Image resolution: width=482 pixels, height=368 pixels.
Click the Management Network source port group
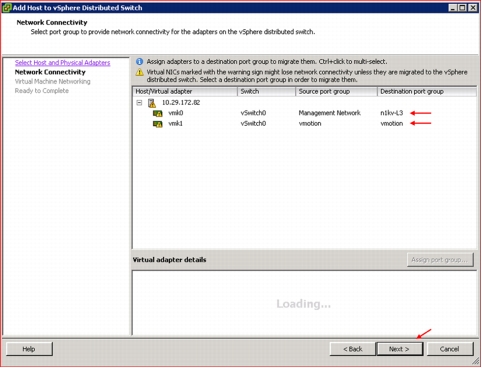(x=329, y=113)
